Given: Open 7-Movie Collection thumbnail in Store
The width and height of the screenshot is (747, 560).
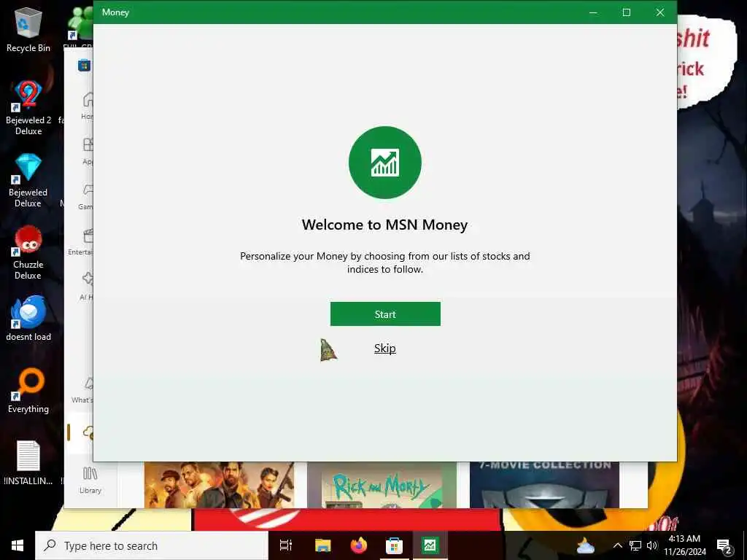Looking at the screenshot, I should [x=544, y=485].
